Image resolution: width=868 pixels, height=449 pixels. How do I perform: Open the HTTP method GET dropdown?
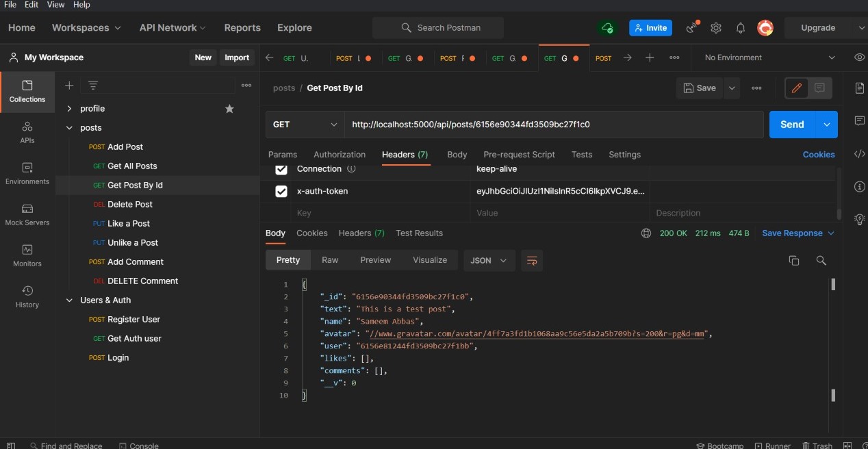coord(305,125)
